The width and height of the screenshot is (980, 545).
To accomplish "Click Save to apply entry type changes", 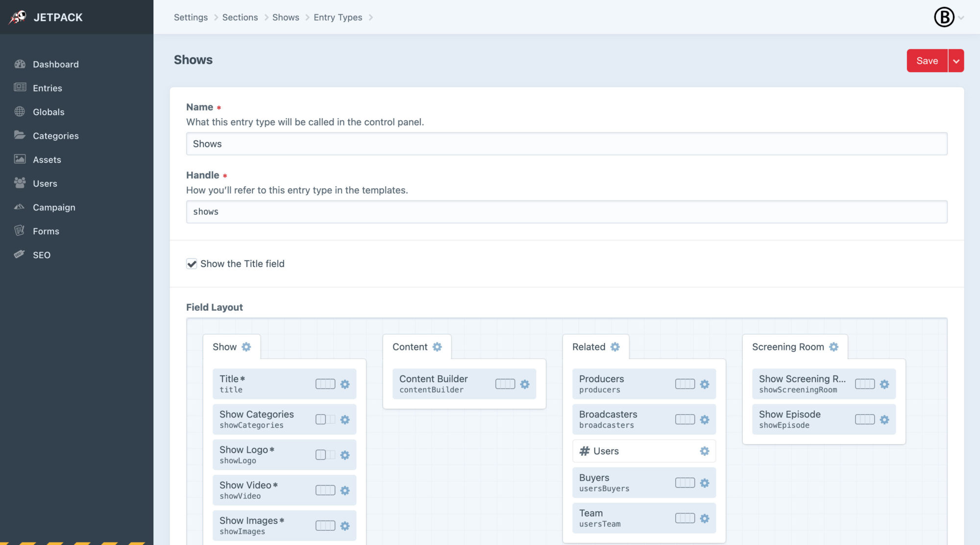I will 927,60.
